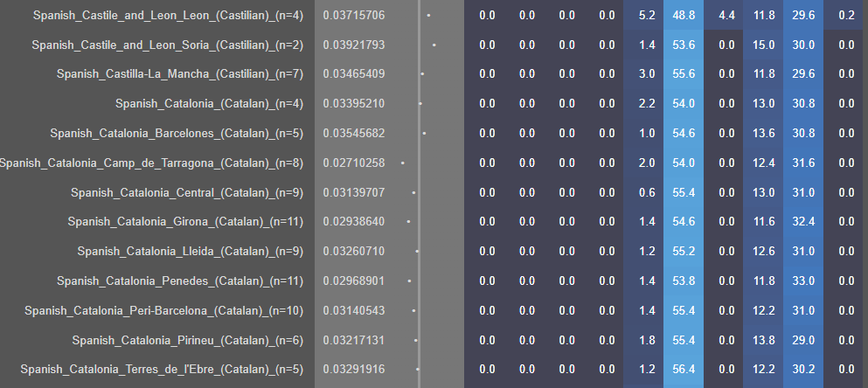
Task: Click the light blue 48.8 cell
Action: (684, 16)
